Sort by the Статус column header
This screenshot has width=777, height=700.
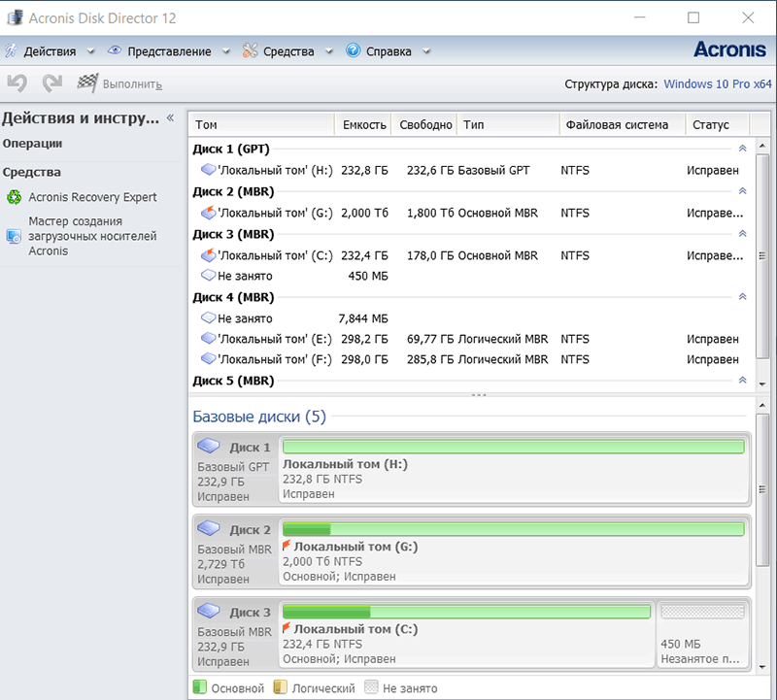pyautogui.click(x=718, y=124)
